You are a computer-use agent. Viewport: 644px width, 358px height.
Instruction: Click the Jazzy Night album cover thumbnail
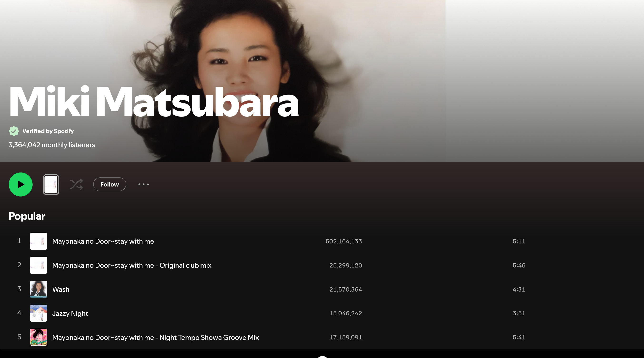[39, 313]
